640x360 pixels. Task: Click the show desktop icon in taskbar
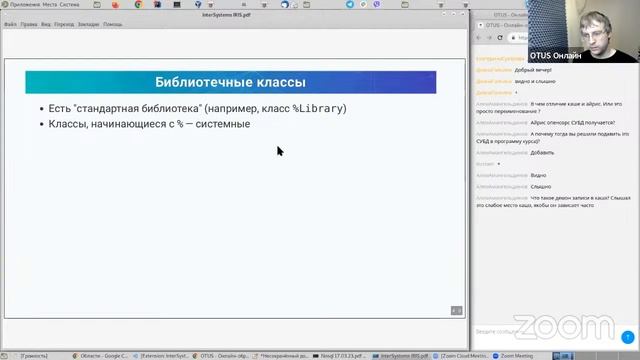4,356
